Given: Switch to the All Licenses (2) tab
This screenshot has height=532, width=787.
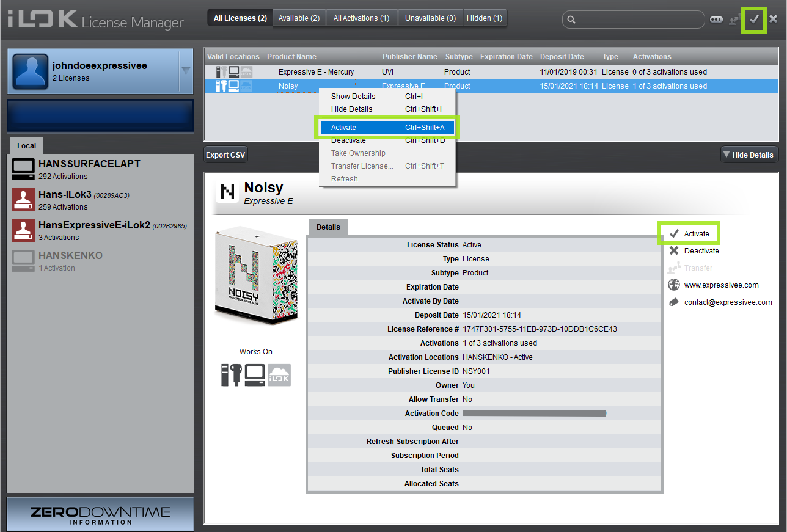Looking at the screenshot, I should click(x=240, y=18).
